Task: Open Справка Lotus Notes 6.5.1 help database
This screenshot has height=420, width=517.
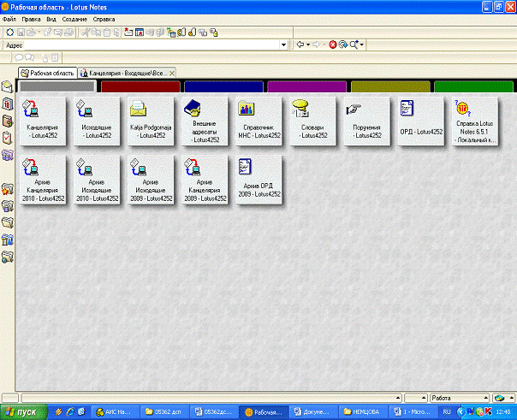Action: pyautogui.click(x=468, y=120)
